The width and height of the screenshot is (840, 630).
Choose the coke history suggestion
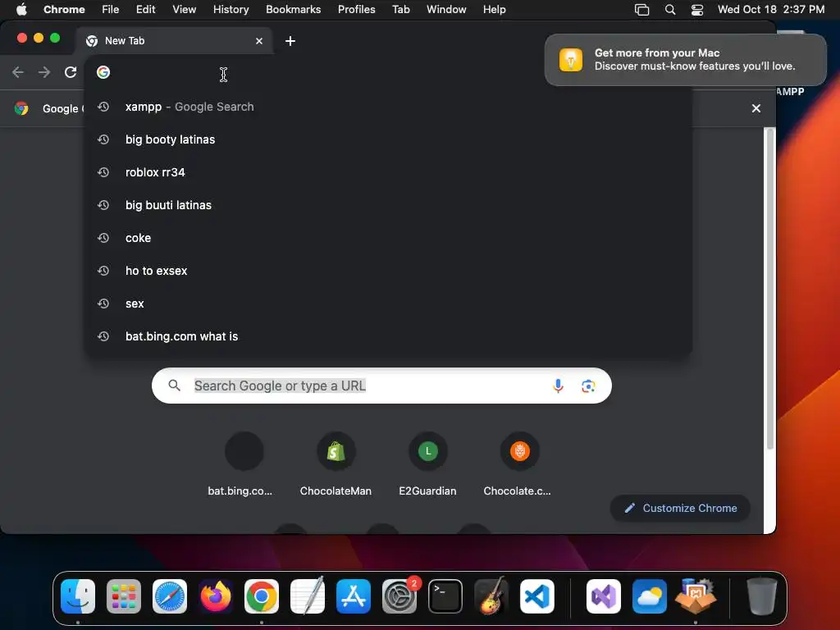coord(390,239)
